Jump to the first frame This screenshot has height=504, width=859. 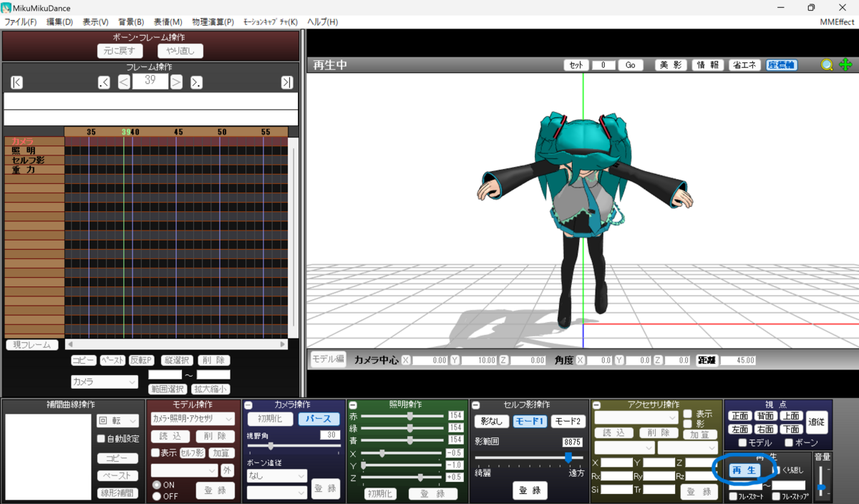(16, 82)
